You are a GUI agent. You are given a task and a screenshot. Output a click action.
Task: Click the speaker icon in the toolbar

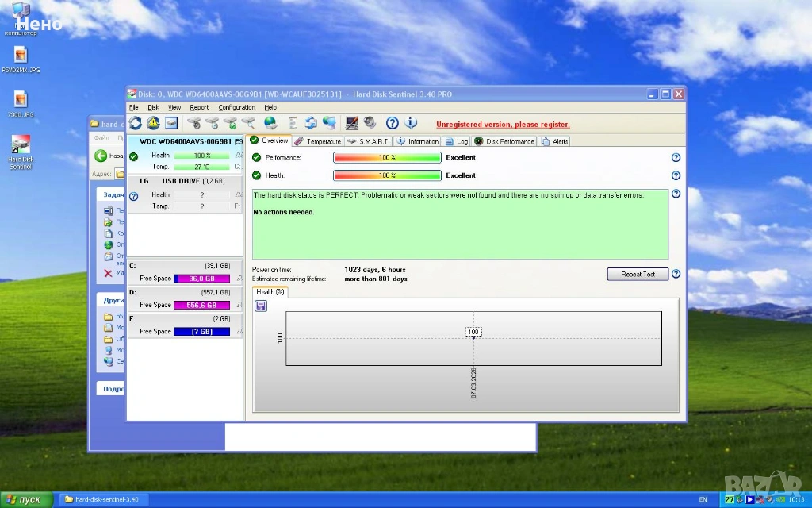tap(369, 123)
